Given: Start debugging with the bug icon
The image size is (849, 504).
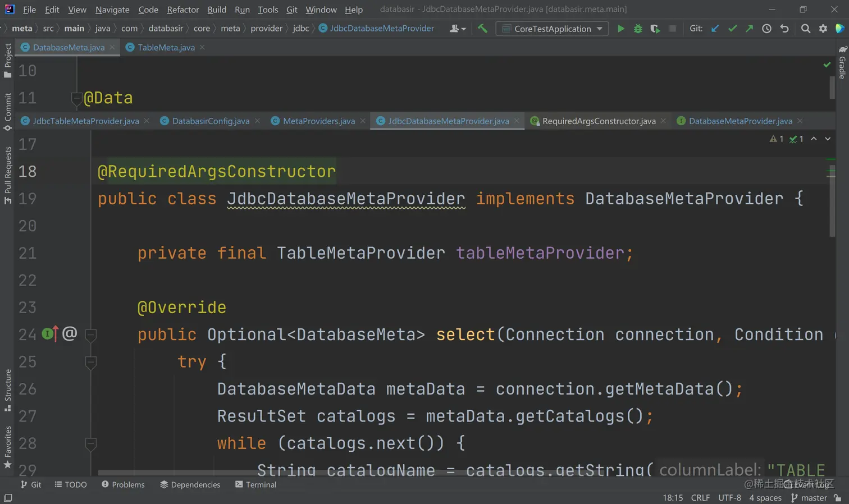Looking at the screenshot, I should [x=638, y=29].
